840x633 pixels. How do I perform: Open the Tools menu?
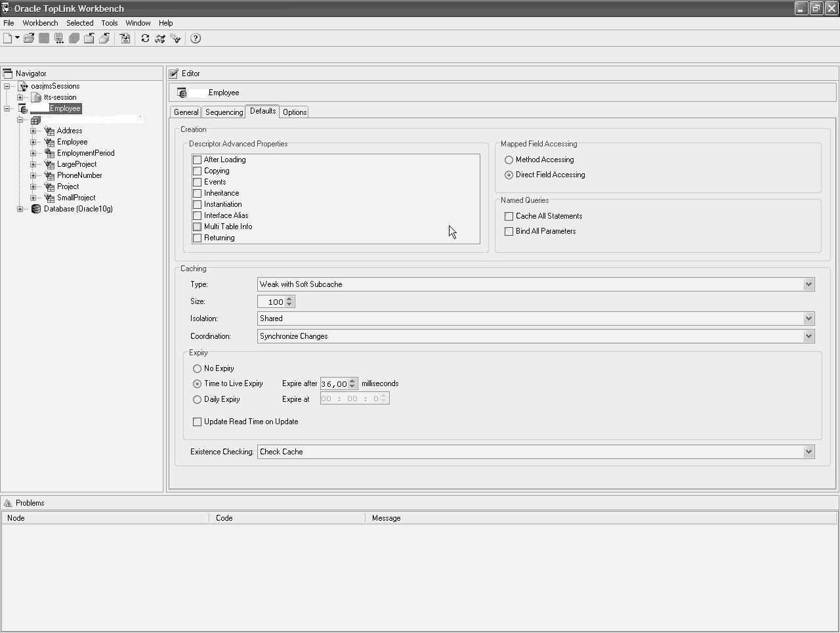point(110,23)
